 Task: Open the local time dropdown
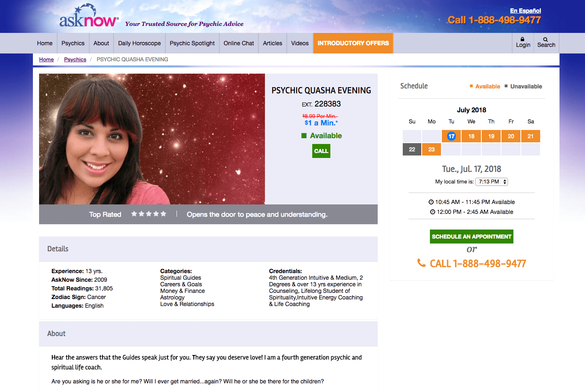pyautogui.click(x=492, y=182)
